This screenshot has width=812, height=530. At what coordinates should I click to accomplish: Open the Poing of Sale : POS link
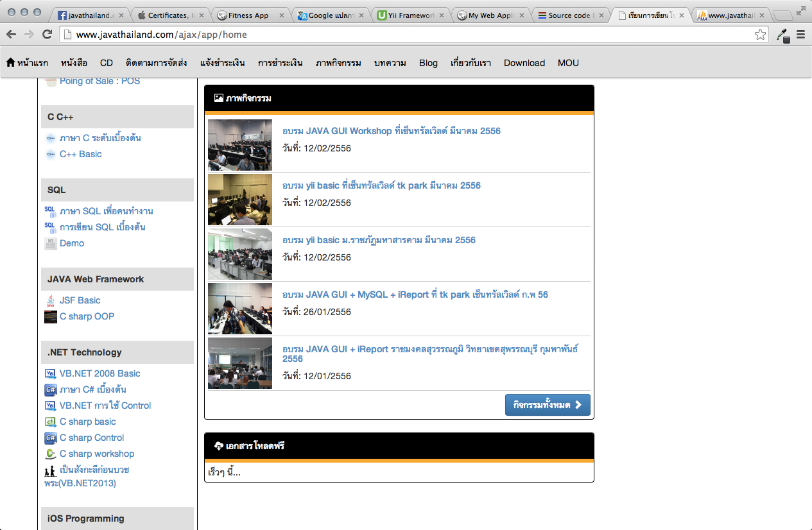click(99, 81)
